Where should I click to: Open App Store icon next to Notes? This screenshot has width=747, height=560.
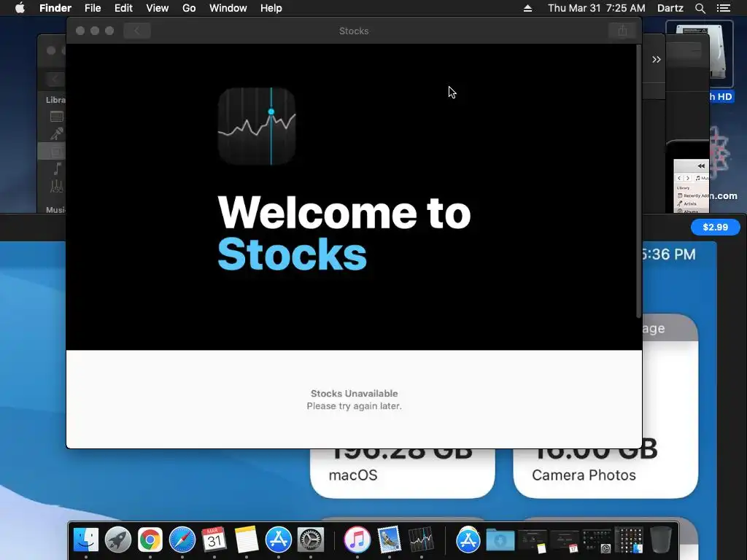278,540
